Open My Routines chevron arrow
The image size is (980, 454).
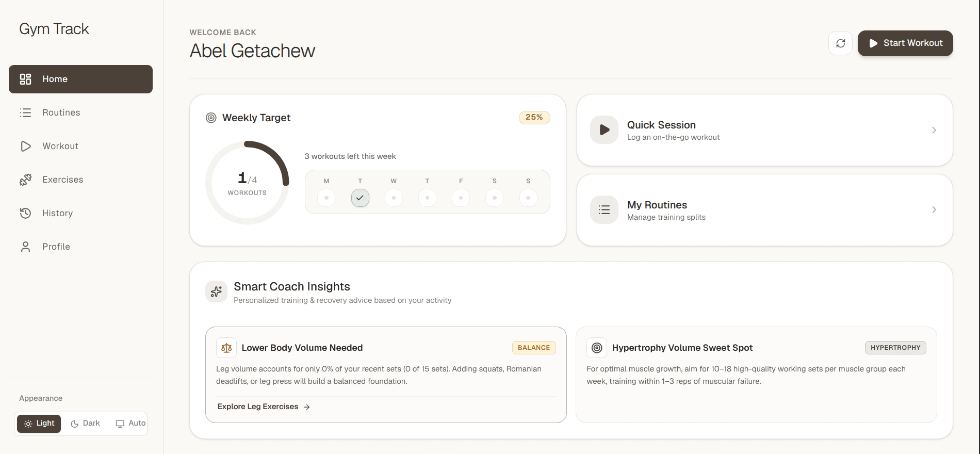coord(934,210)
